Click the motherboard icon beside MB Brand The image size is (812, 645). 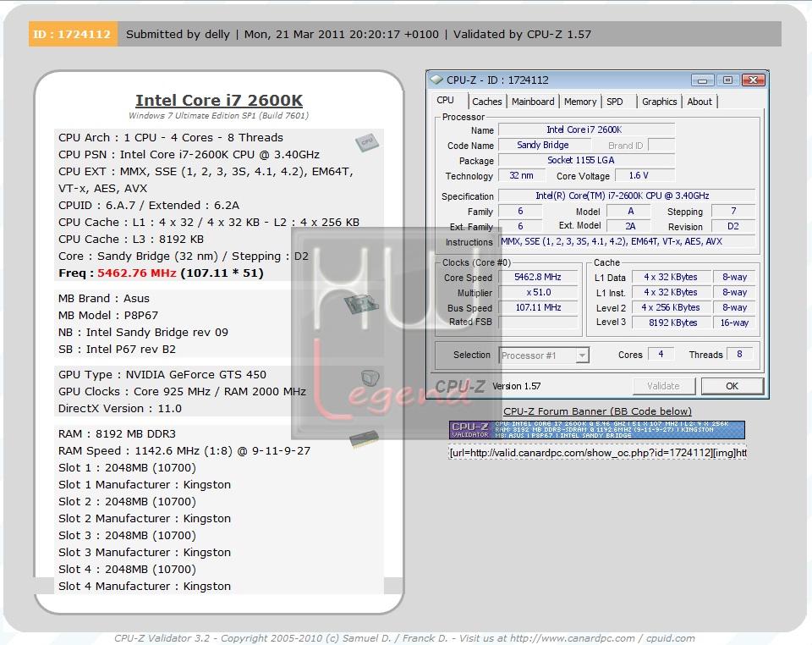[361, 304]
